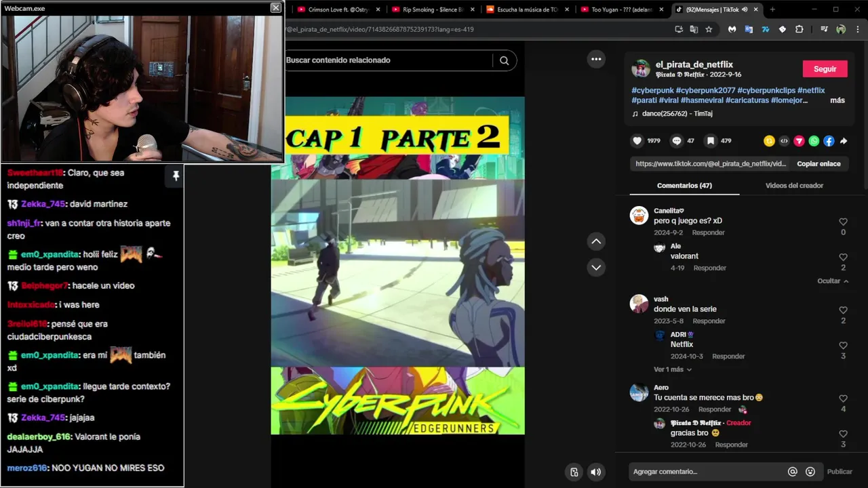Toggle the auto-scroll icon beside the speaker
The height and width of the screenshot is (488, 868).
[x=574, y=472]
